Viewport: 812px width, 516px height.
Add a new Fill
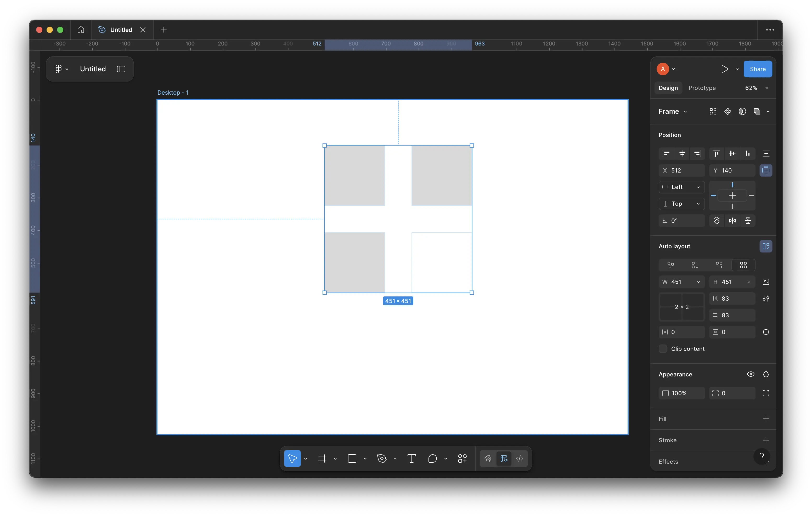pos(765,419)
